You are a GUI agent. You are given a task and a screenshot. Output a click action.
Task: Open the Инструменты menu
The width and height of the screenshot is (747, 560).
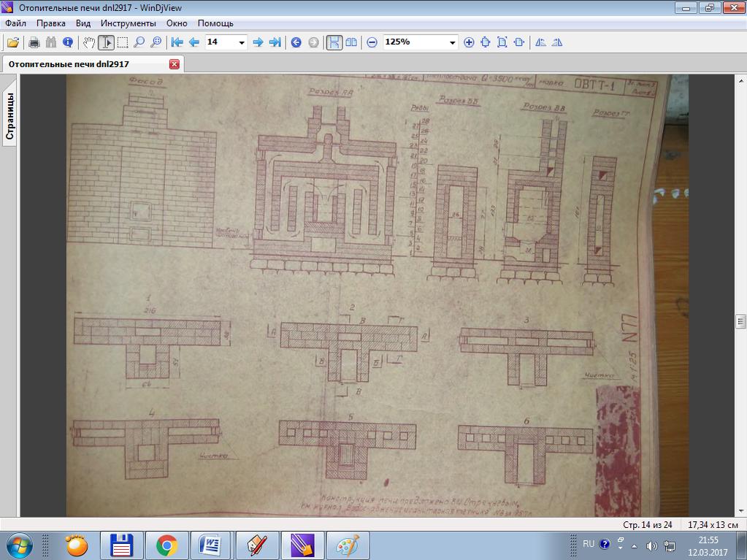point(129,23)
